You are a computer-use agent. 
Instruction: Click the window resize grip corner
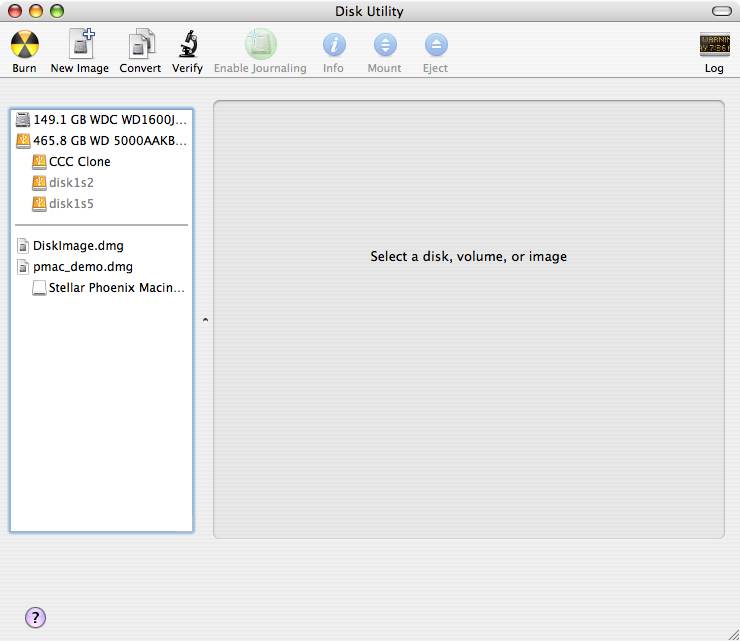click(x=734, y=635)
